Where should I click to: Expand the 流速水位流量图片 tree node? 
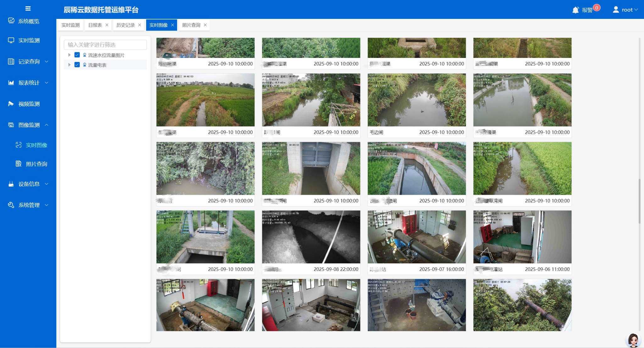(69, 55)
